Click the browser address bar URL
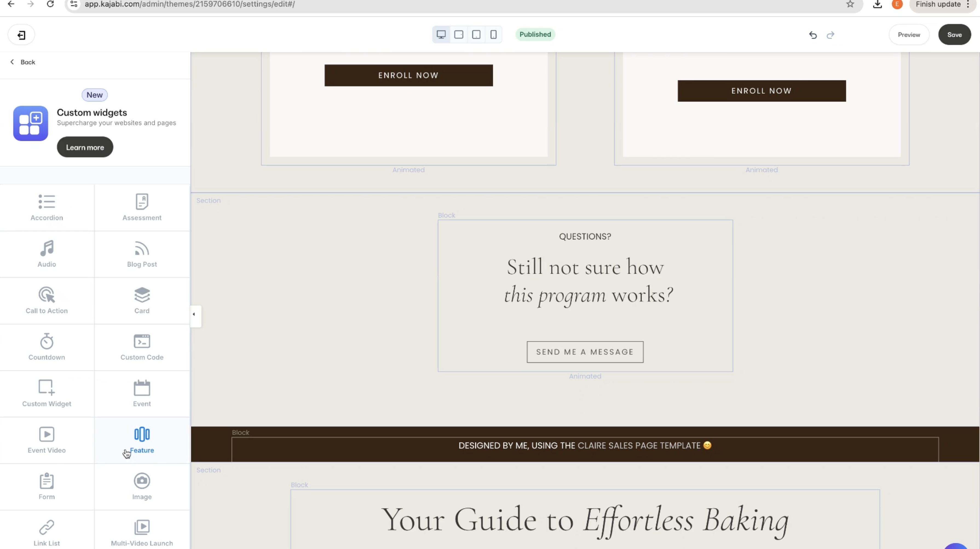 [x=189, y=4]
